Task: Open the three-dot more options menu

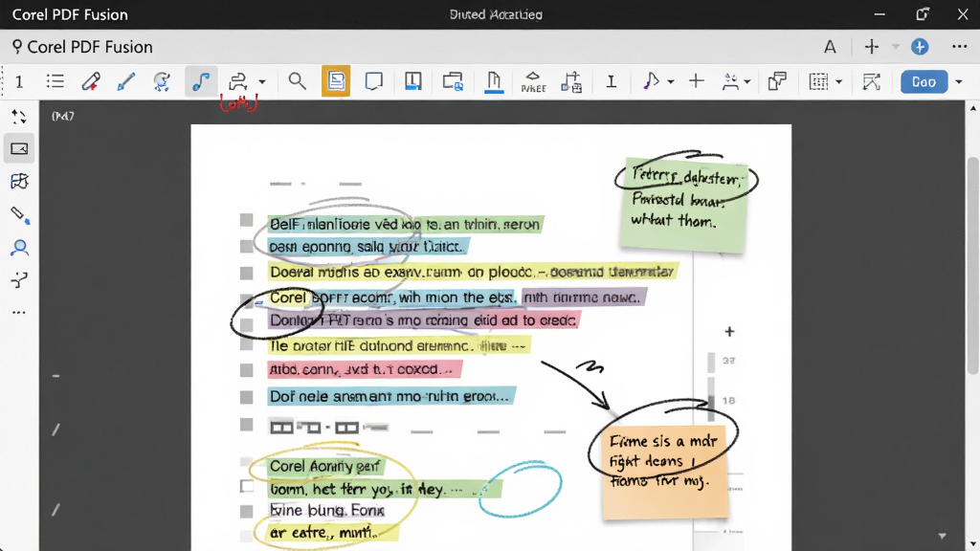Action: pos(959,47)
